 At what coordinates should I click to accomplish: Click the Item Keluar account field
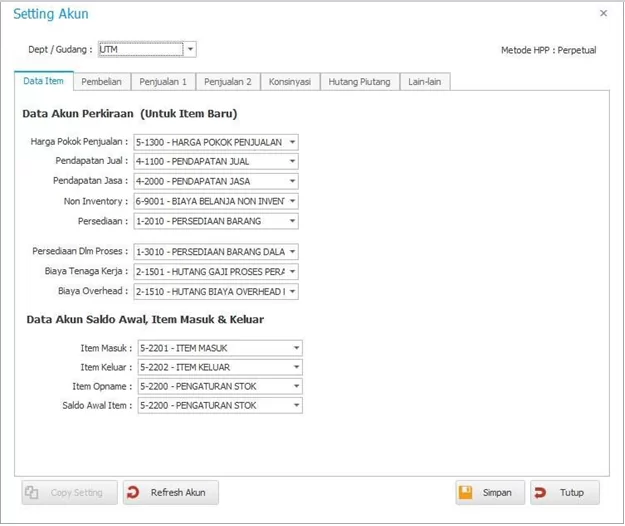tap(212, 367)
